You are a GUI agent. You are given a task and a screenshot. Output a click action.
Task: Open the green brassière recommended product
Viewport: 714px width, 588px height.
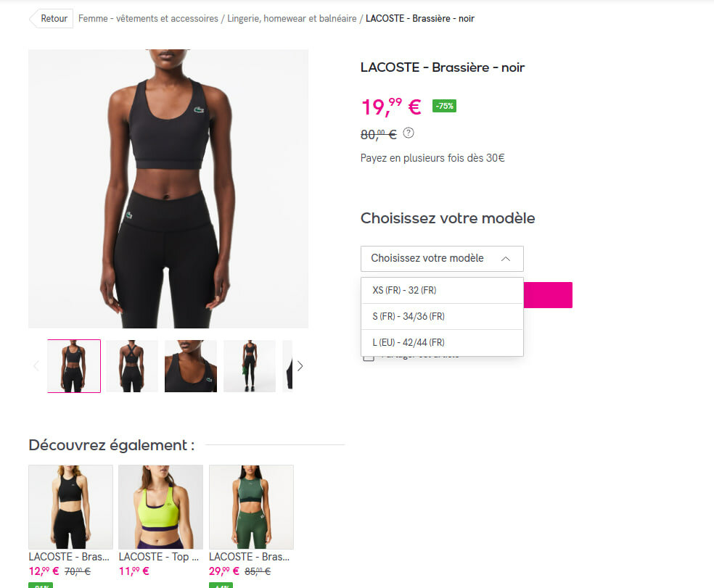(251, 507)
